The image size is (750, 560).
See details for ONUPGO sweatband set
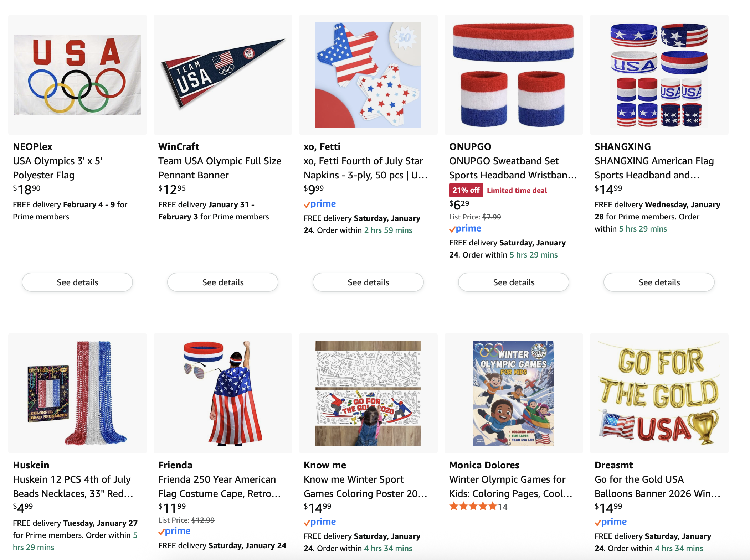(514, 282)
